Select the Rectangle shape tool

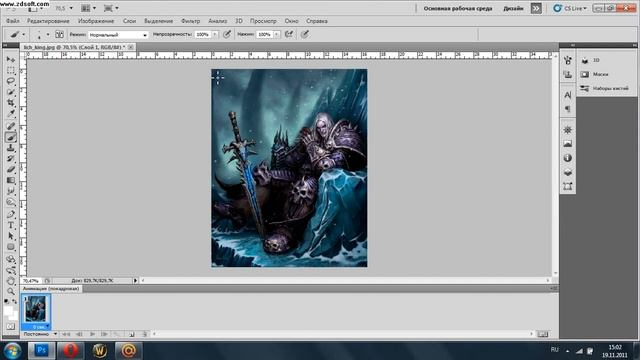(11, 247)
